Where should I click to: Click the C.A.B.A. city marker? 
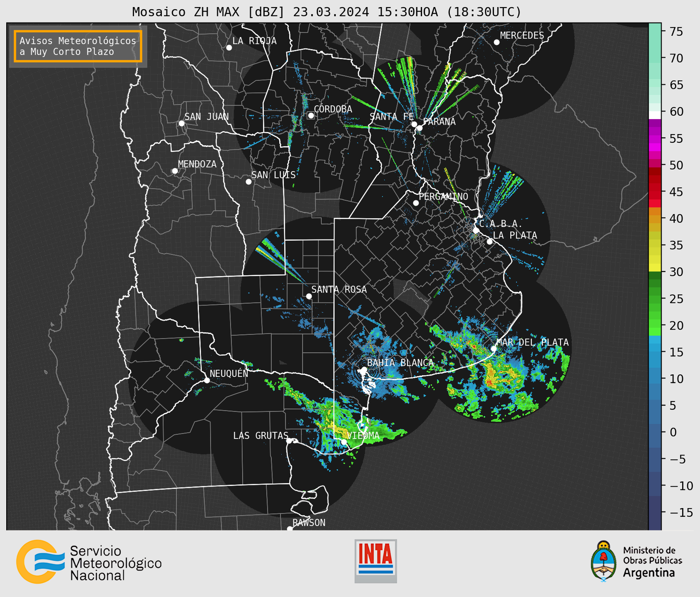pyautogui.click(x=476, y=230)
